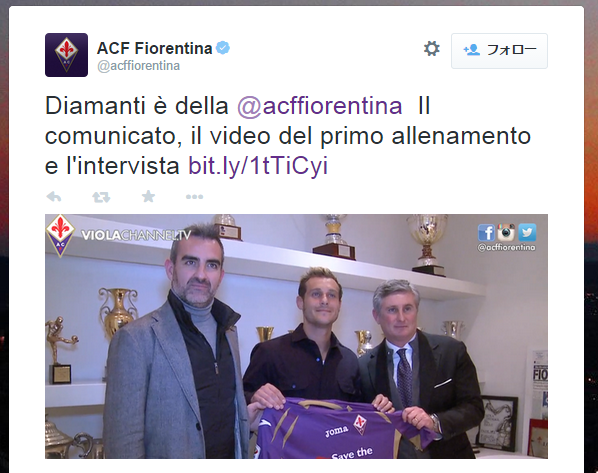Open the ACF Fiorentina profile name
598x473 pixels.
[154, 48]
